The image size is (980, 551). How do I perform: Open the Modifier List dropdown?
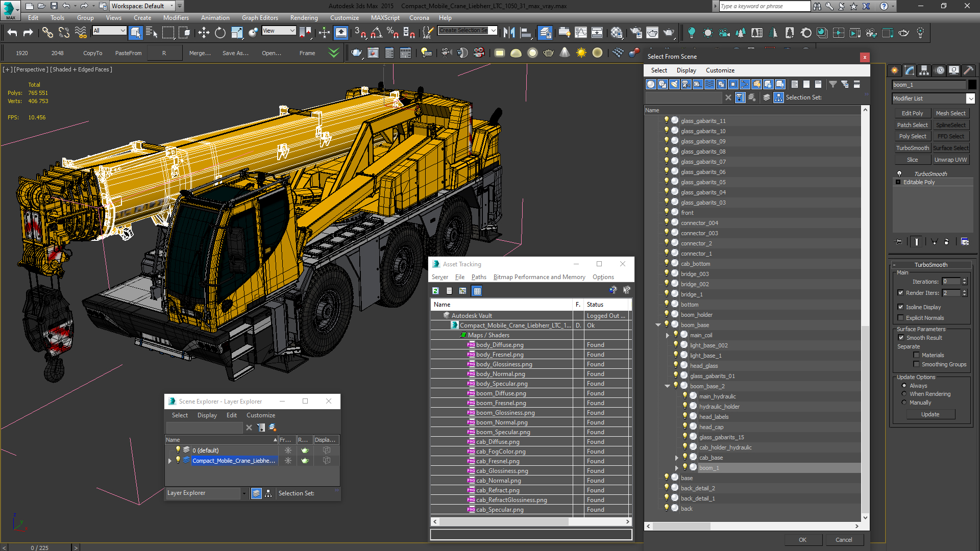[933, 98]
